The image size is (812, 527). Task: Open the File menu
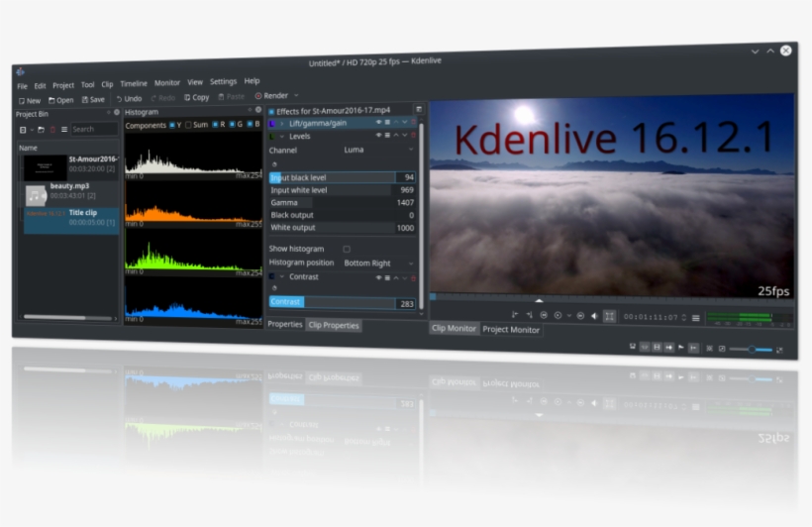[22, 86]
